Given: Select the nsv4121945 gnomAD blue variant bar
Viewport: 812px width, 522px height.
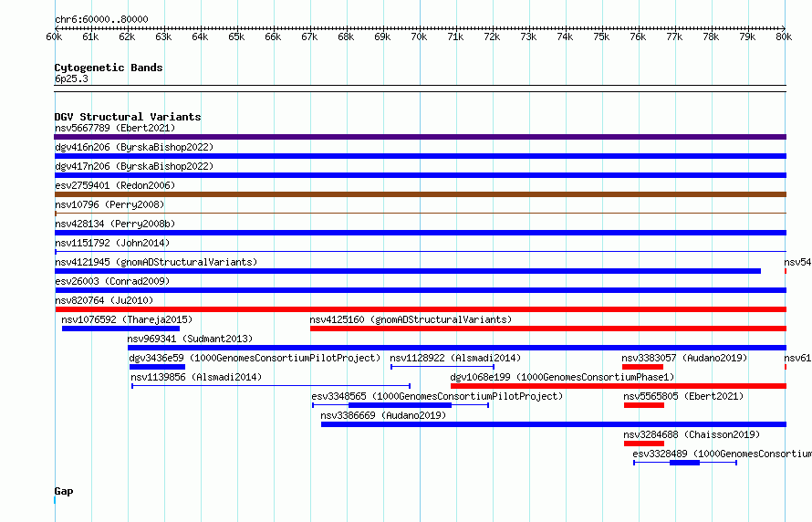Looking at the screenshot, I should [408, 271].
